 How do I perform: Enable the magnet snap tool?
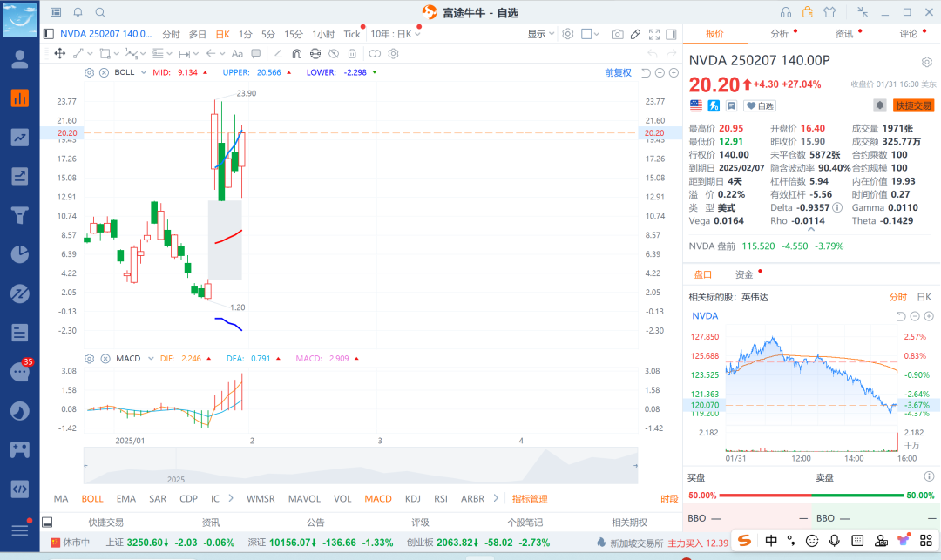(x=296, y=53)
